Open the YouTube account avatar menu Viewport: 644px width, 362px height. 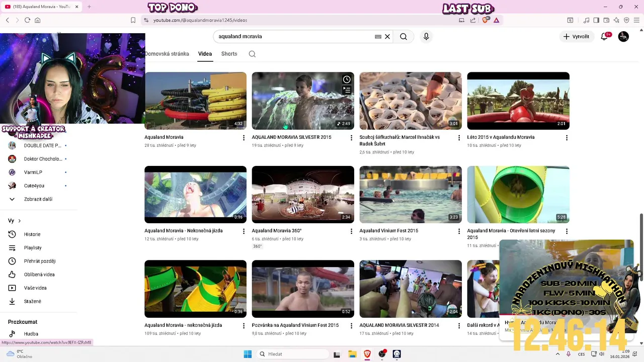(623, 36)
